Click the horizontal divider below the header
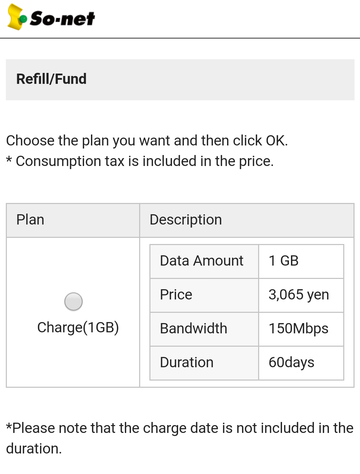Viewport: 360px width, 474px height. [180, 38]
